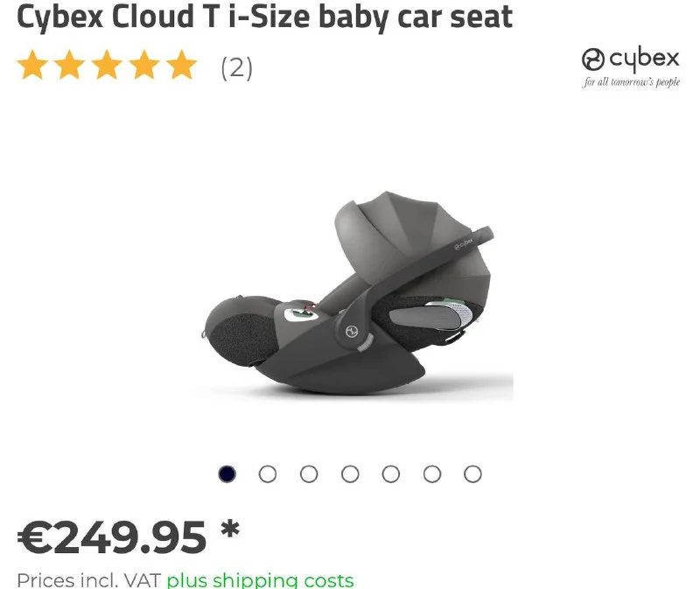Click the fourth yellow rating star

tap(144, 65)
